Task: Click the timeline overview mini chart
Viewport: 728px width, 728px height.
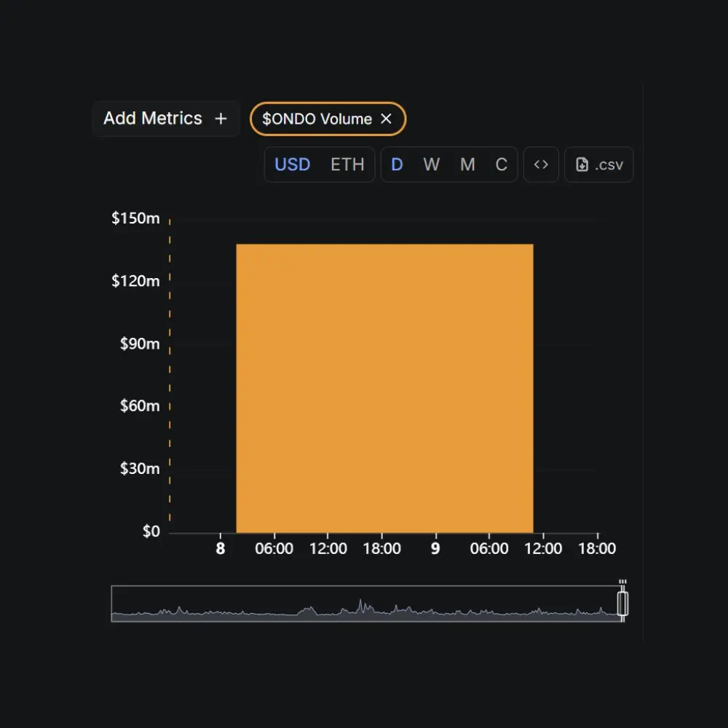Action: [366, 604]
